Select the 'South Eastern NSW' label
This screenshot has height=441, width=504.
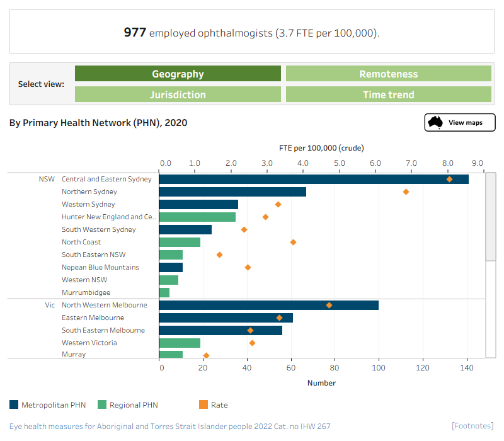pyautogui.click(x=93, y=255)
